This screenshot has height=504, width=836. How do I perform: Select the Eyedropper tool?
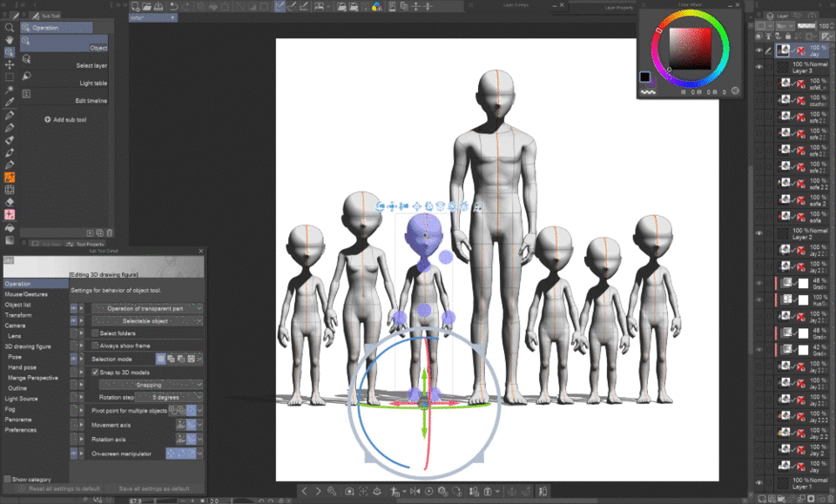(9, 102)
